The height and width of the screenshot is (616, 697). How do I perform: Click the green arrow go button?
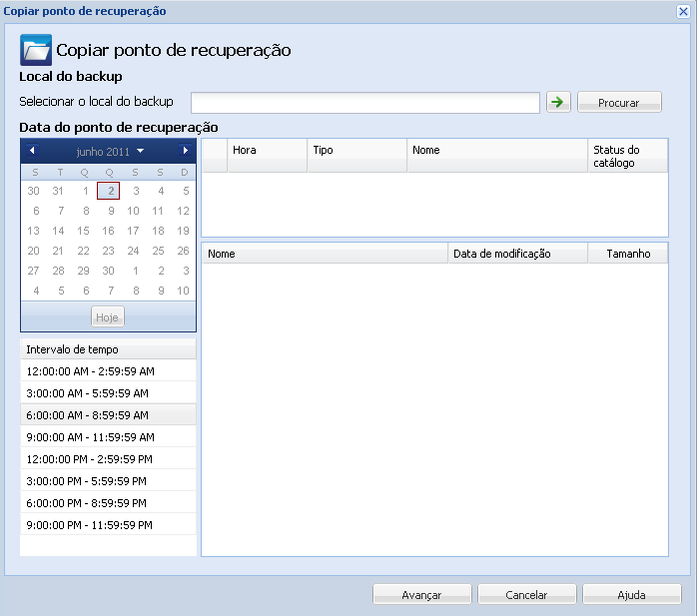coord(558,102)
